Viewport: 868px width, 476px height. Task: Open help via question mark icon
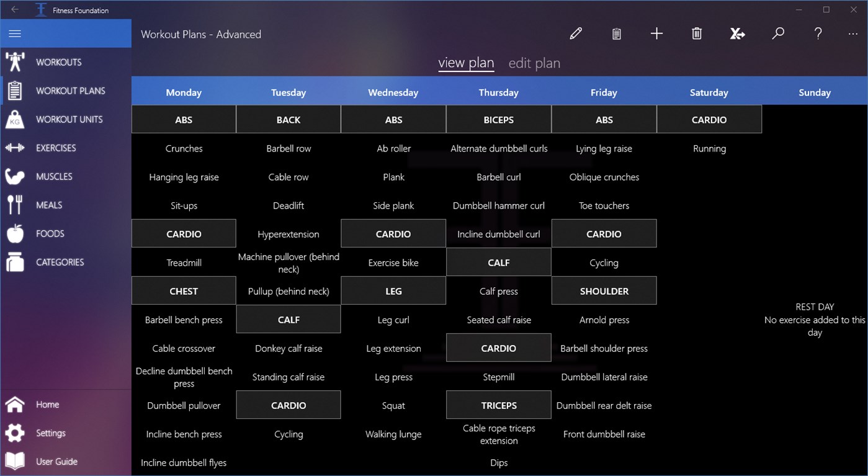coord(818,34)
